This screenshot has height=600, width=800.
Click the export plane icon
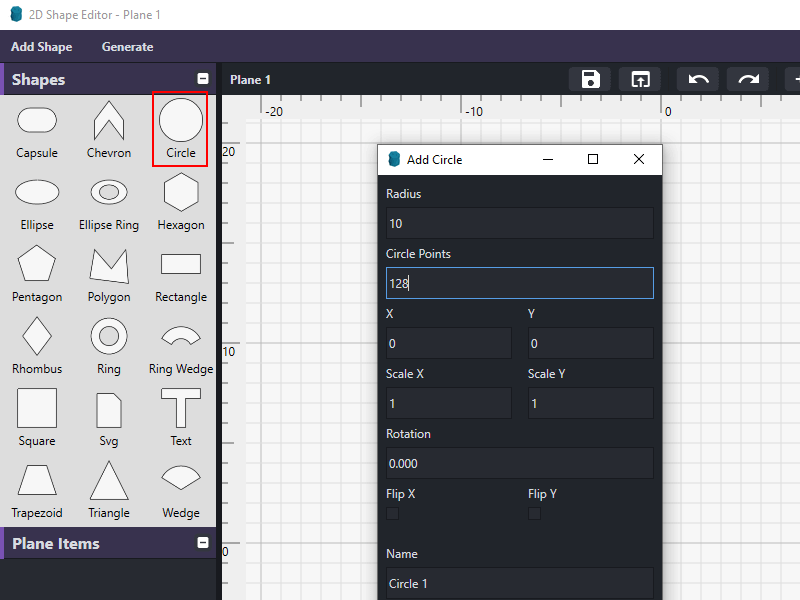click(x=640, y=79)
